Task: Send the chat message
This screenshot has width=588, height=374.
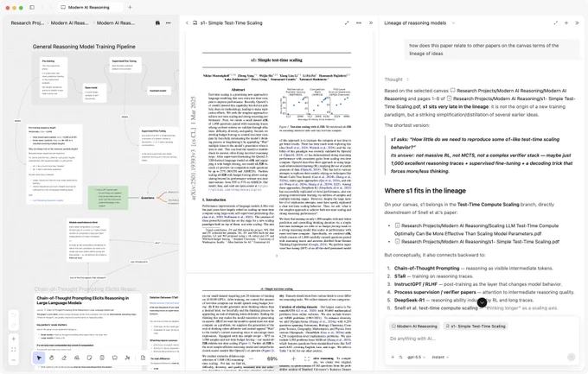Action: (x=571, y=357)
